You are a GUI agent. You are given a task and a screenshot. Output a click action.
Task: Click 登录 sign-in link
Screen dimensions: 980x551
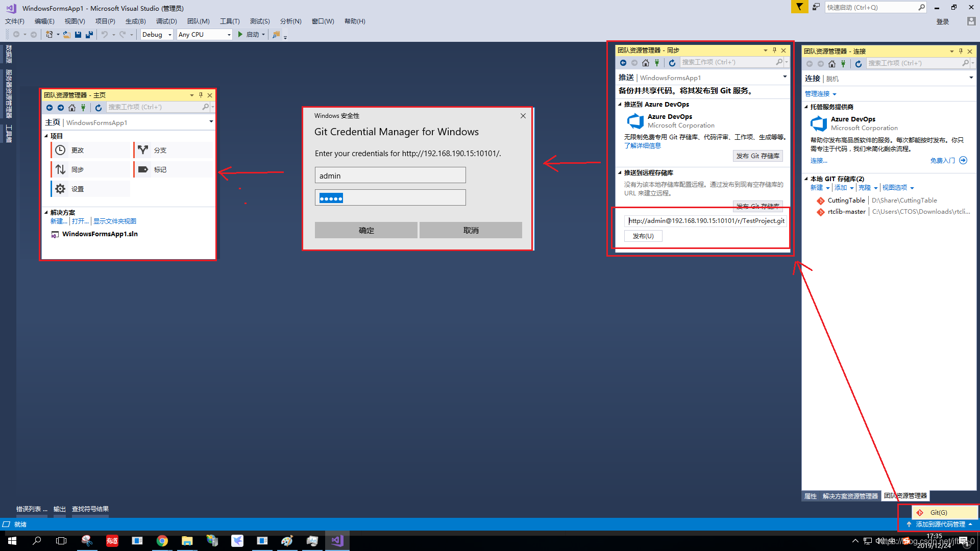pyautogui.click(x=943, y=22)
